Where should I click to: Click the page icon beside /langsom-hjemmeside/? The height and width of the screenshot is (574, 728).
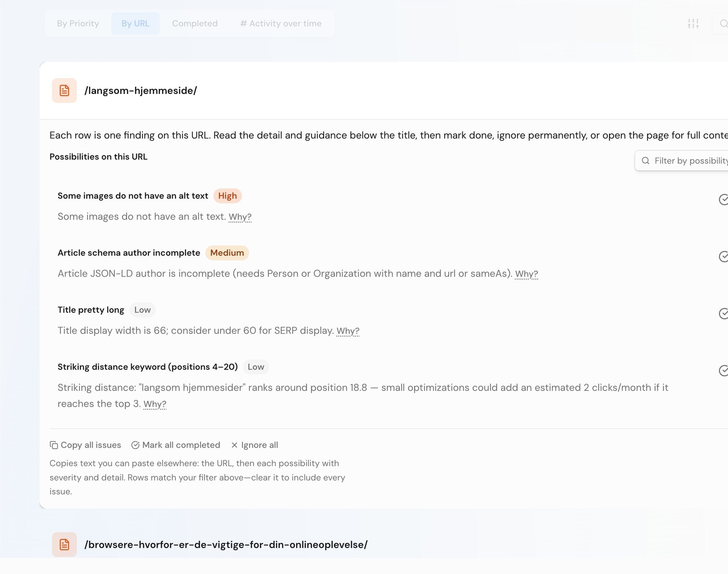[x=64, y=91]
